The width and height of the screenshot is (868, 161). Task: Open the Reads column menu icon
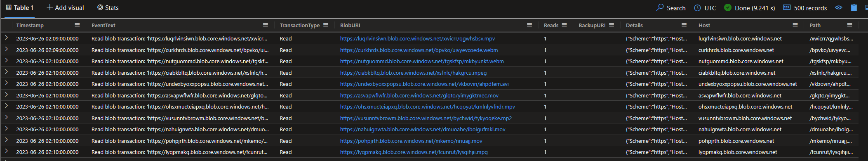(565, 25)
